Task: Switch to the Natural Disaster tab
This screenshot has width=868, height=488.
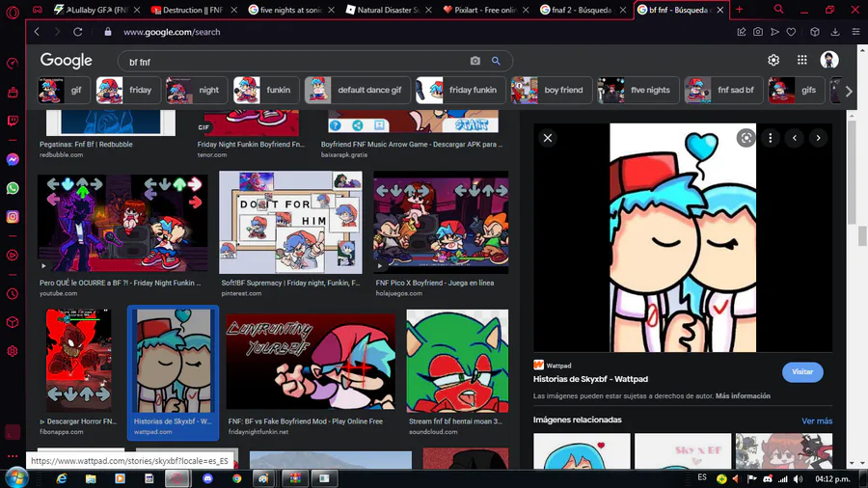Action: click(388, 10)
